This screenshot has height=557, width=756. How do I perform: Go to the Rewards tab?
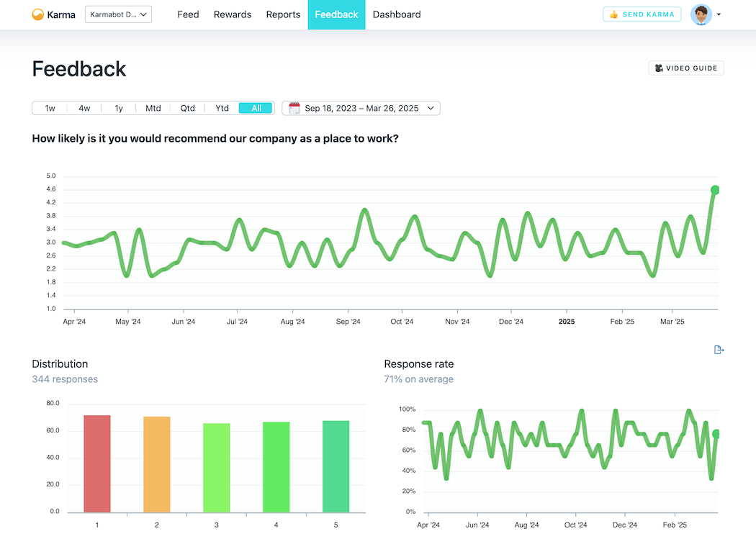[x=233, y=14]
